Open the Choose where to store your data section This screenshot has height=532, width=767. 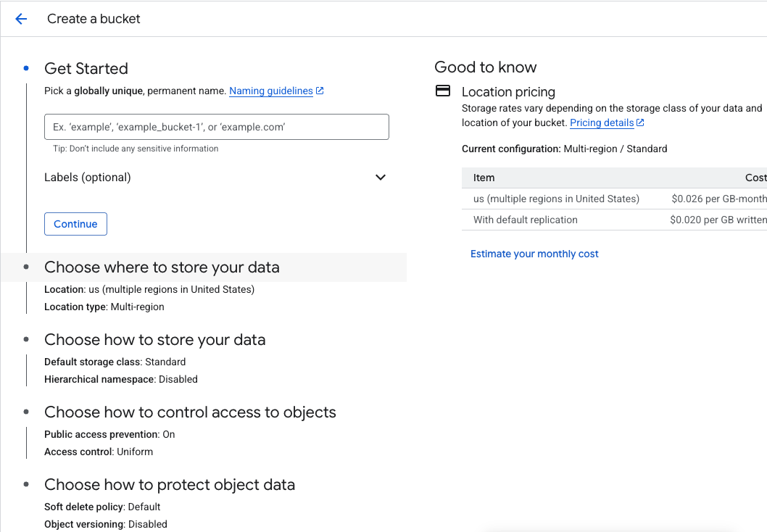[x=161, y=267]
